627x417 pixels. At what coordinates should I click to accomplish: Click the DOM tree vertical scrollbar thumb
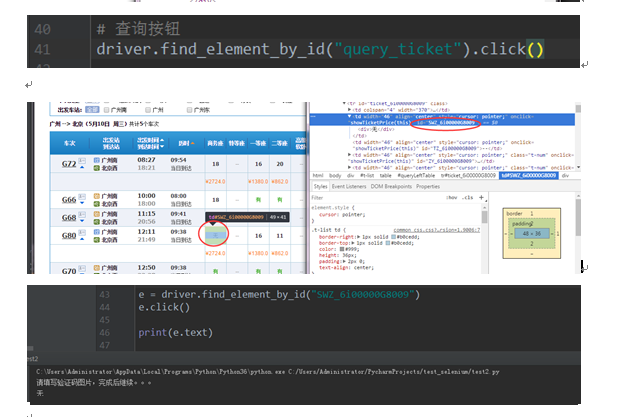tap(578, 108)
